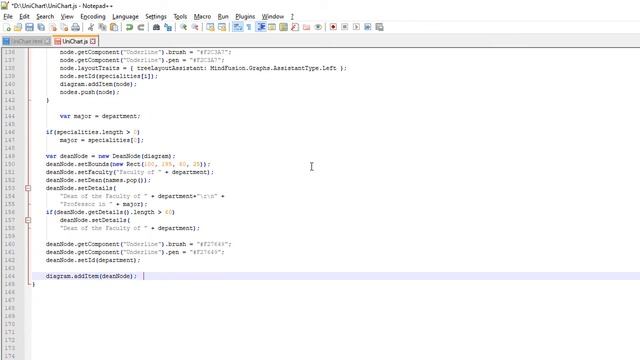Viewport: 640px width, 360px height.
Task: Open the Tools menu
Action: 180,16
